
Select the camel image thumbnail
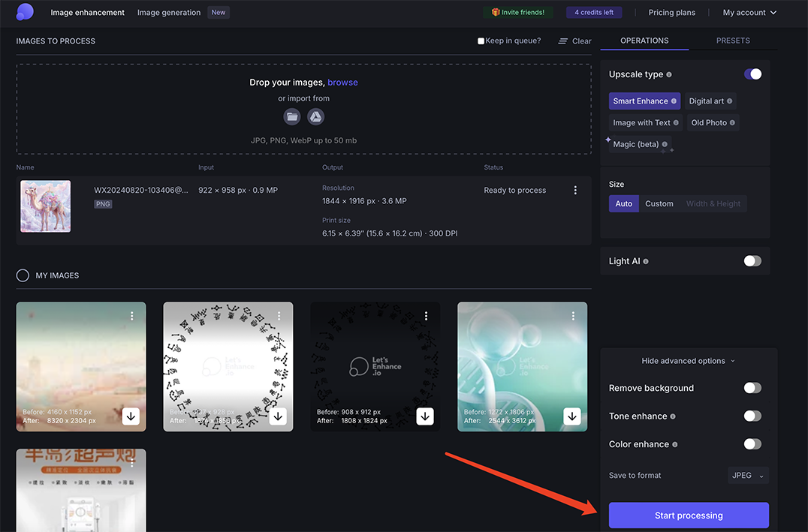tap(46, 206)
